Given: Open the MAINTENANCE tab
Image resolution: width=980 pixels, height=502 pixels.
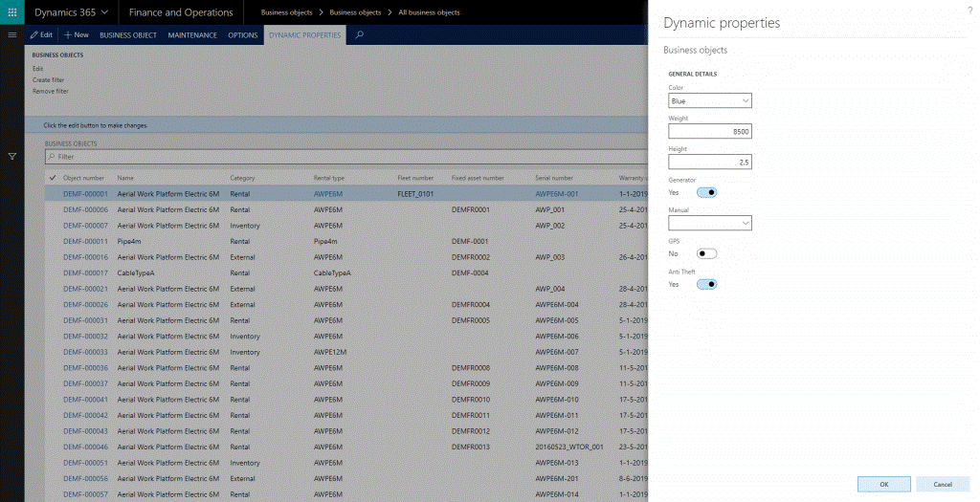Looking at the screenshot, I should 192,35.
